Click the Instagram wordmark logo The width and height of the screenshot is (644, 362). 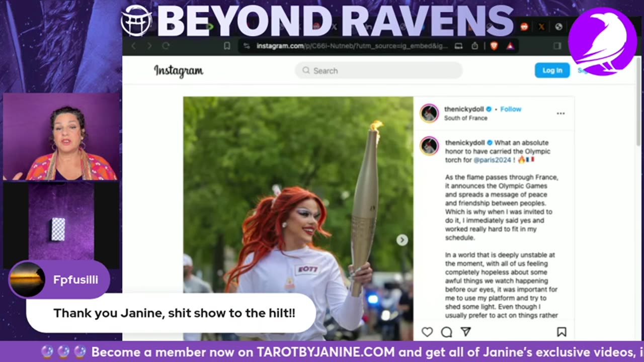[179, 71]
